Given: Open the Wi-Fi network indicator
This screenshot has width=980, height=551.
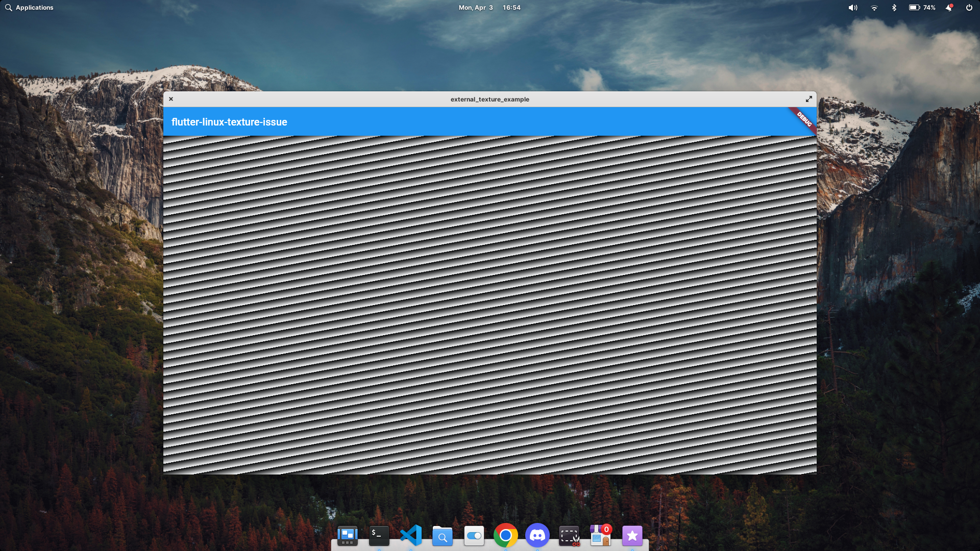Looking at the screenshot, I should pos(874,8).
